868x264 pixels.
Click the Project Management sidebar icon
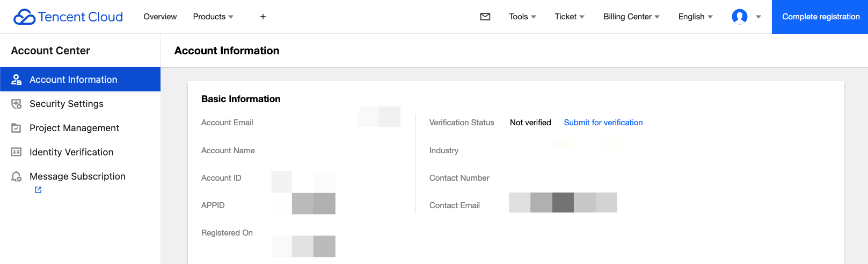pyautogui.click(x=17, y=128)
